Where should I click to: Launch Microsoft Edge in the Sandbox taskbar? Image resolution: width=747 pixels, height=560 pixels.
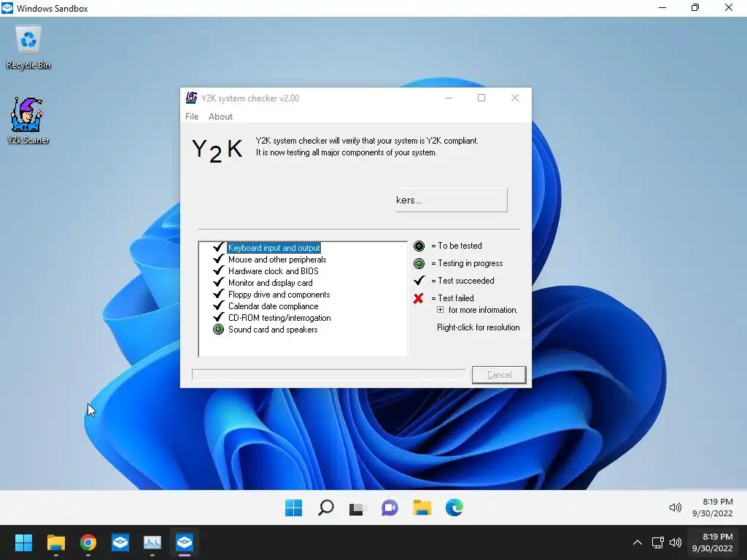pyautogui.click(x=454, y=507)
